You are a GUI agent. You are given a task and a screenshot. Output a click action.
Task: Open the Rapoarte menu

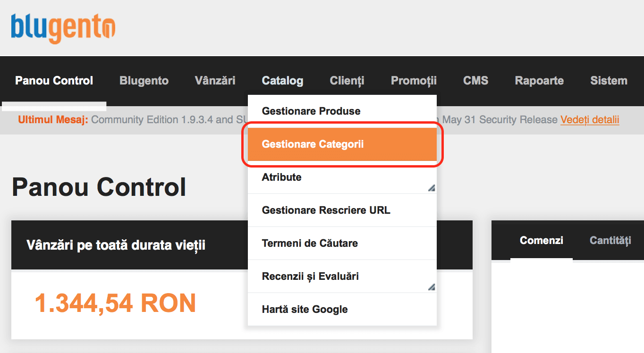tap(539, 81)
